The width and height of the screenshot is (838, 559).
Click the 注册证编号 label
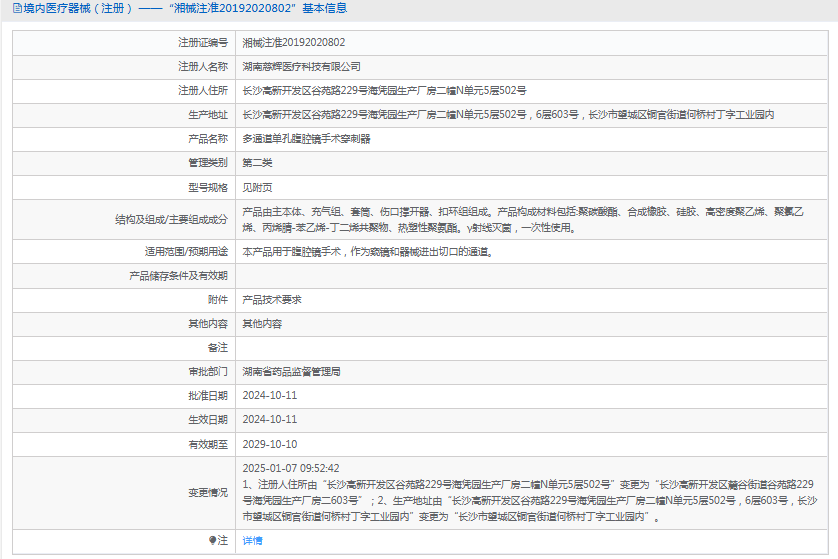pyautogui.click(x=203, y=43)
